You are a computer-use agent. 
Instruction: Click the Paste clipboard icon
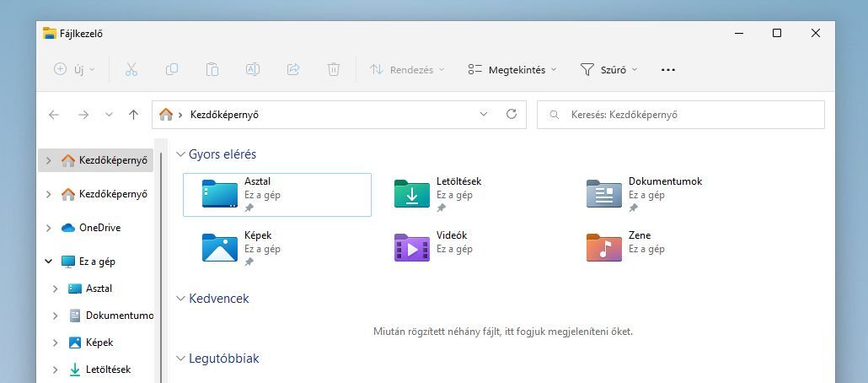pyautogui.click(x=212, y=69)
